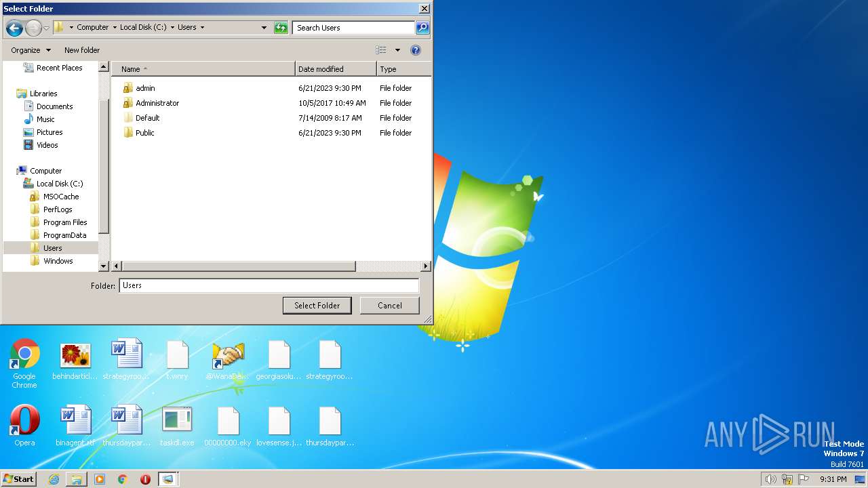Expand the view options dropdown arrow
868x488 pixels.
point(397,50)
